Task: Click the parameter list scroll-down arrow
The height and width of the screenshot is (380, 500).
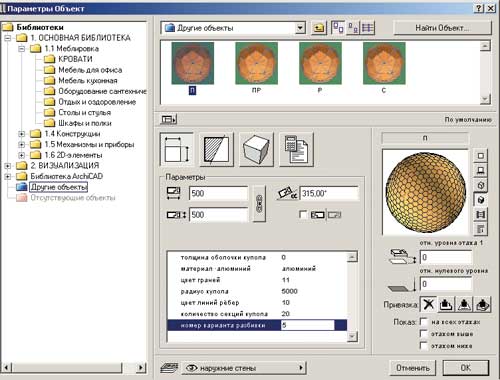Action: point(352,337)
